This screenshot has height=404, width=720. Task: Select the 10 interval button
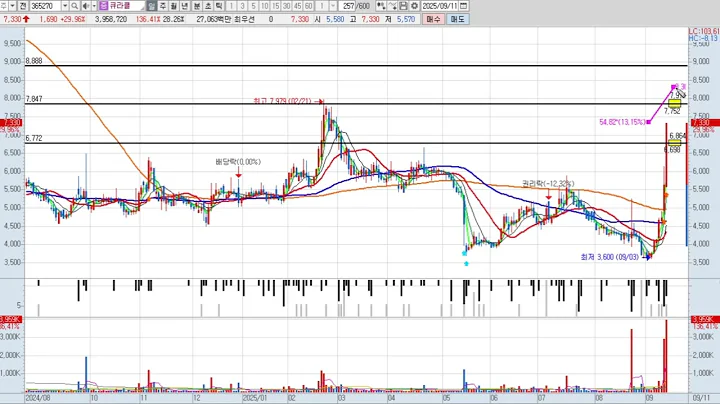[x=264, y=6]
